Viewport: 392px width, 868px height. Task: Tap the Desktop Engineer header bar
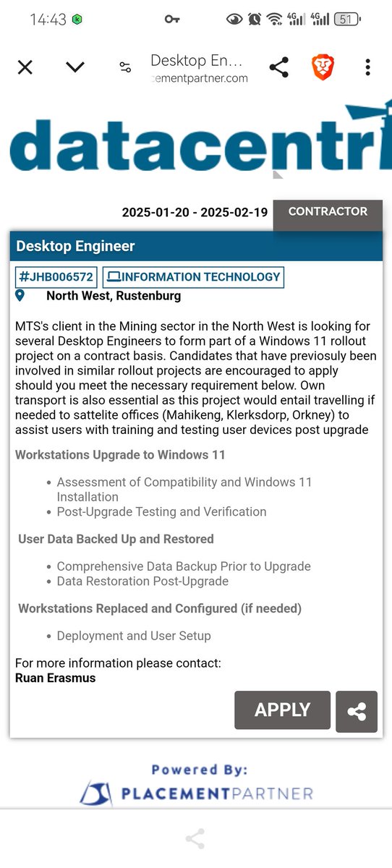click(x=195, y=246)
